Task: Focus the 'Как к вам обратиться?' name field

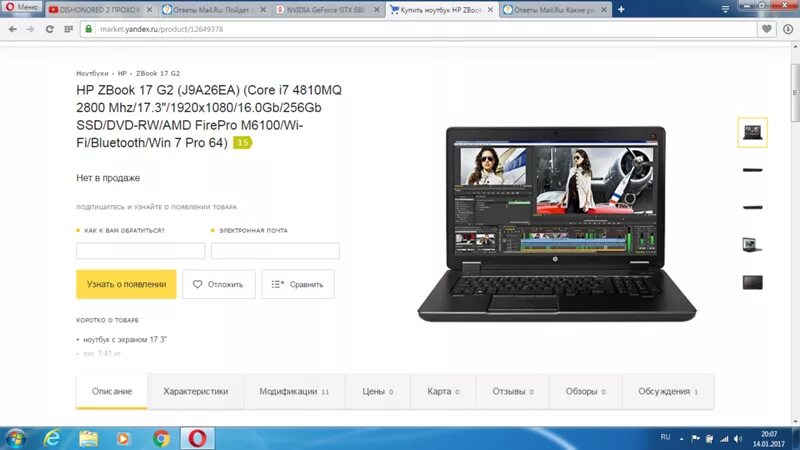Action: click(x=140, y=251)
